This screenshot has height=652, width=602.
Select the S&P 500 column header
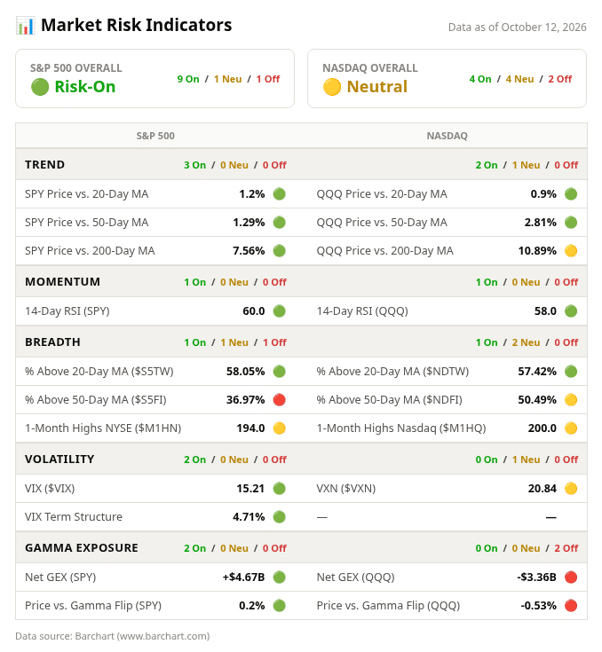pos(155,136)
